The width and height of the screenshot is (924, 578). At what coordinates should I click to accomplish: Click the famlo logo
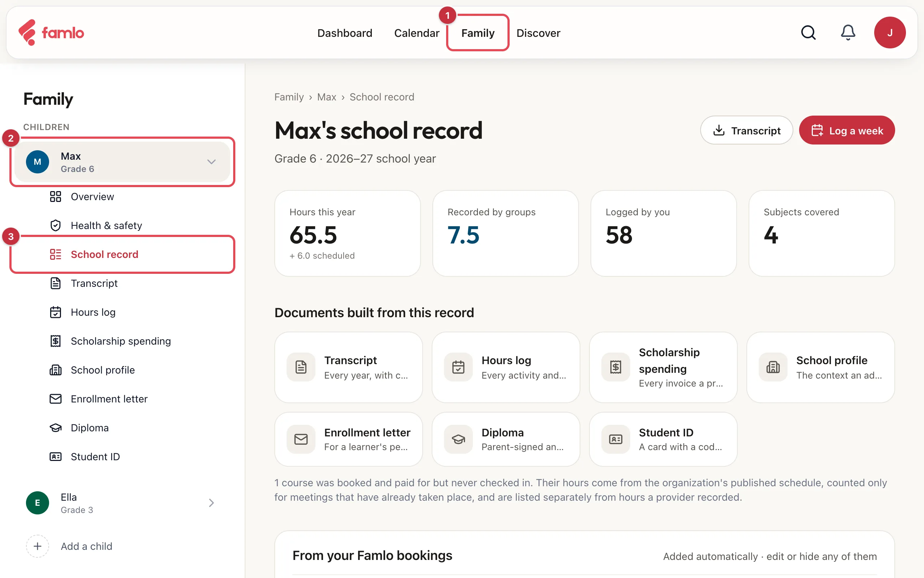point(51,33)
